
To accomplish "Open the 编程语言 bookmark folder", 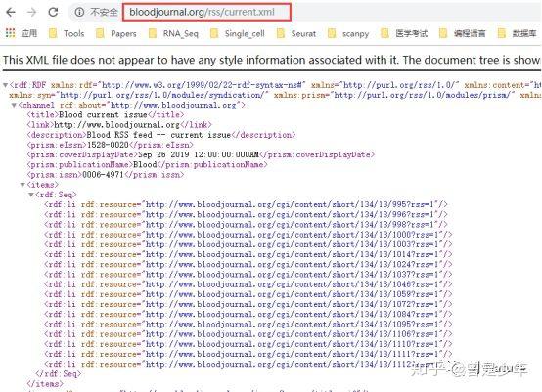I will pyautogui.click(x=463, y=33).
